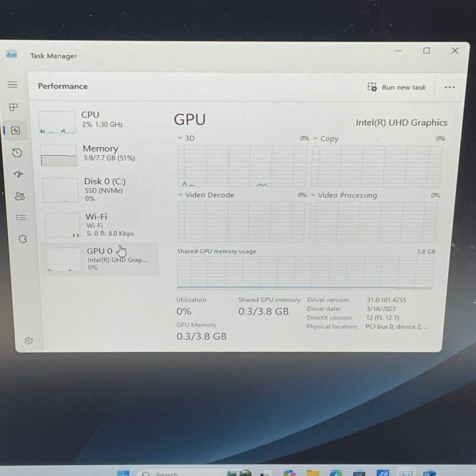Click the "S: 0 R: 8.0 Kbps" Wi-Fi text

(x=110, y=234)
